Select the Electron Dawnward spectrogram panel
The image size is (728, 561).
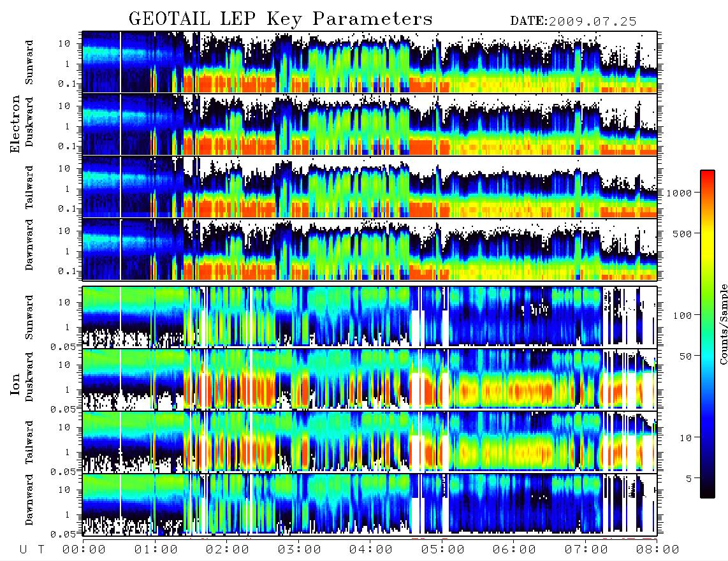tap(370, 249)
